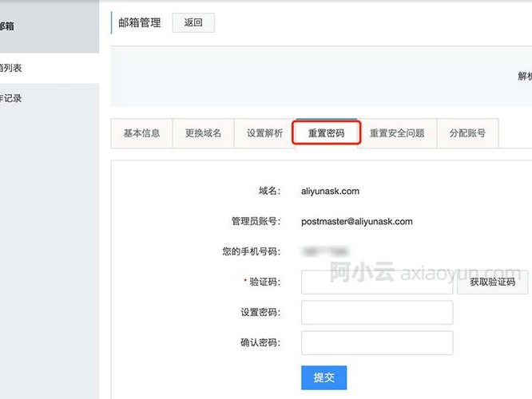
Task: Open the 重置密码 tab
Action: [x=326, y=133]
